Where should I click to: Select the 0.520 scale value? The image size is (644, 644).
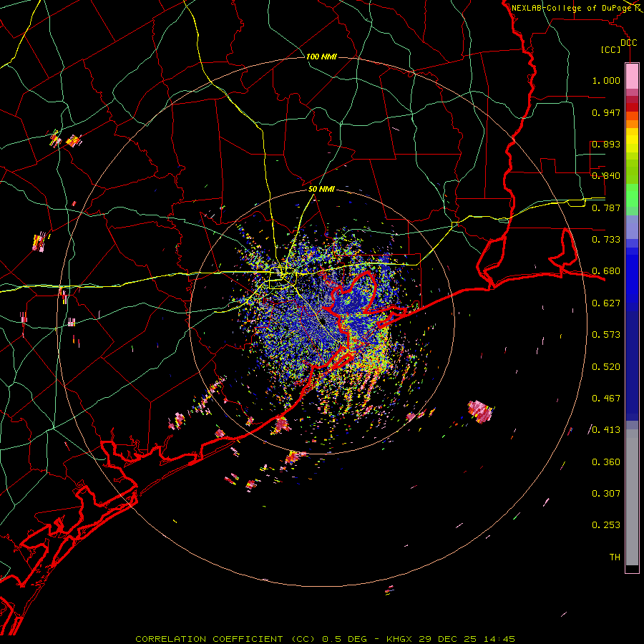(x=606, y=367)
